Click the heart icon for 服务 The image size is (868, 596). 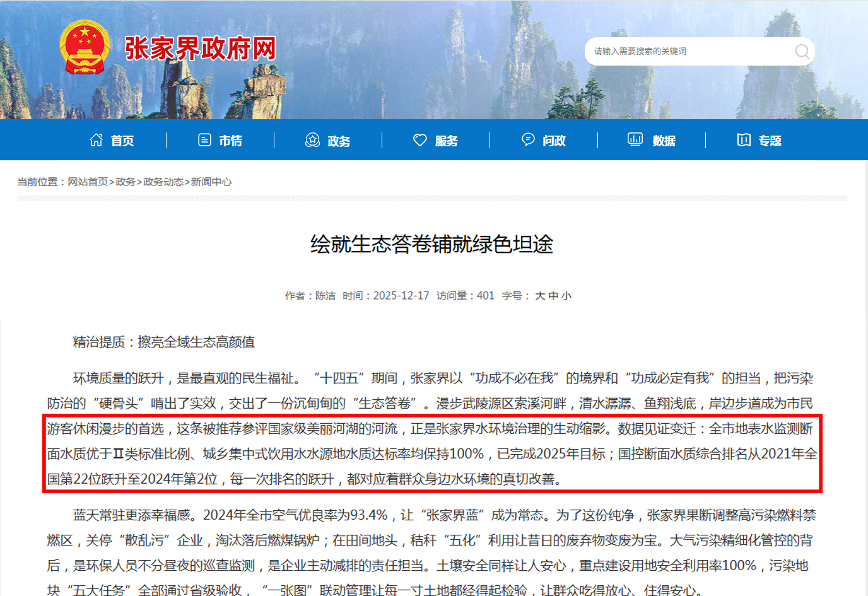tap(419, 140)
